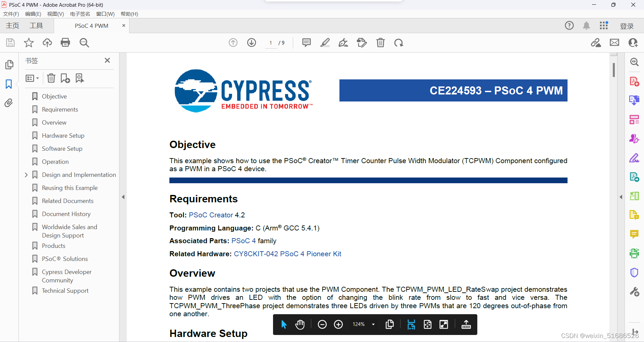The width and height of the screenshot is (644, 342).
Task: Open the PSoC 4 family link
Action: click(x=244, y=241)
